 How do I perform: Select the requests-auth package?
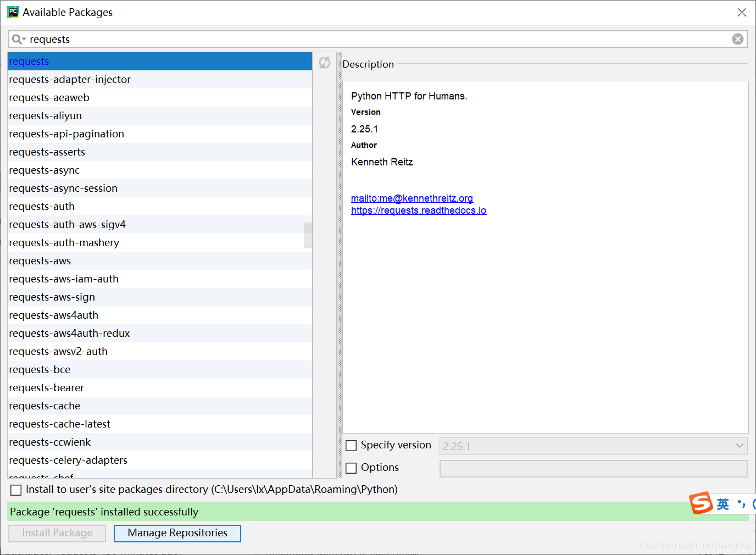click(x=160, y=206)
